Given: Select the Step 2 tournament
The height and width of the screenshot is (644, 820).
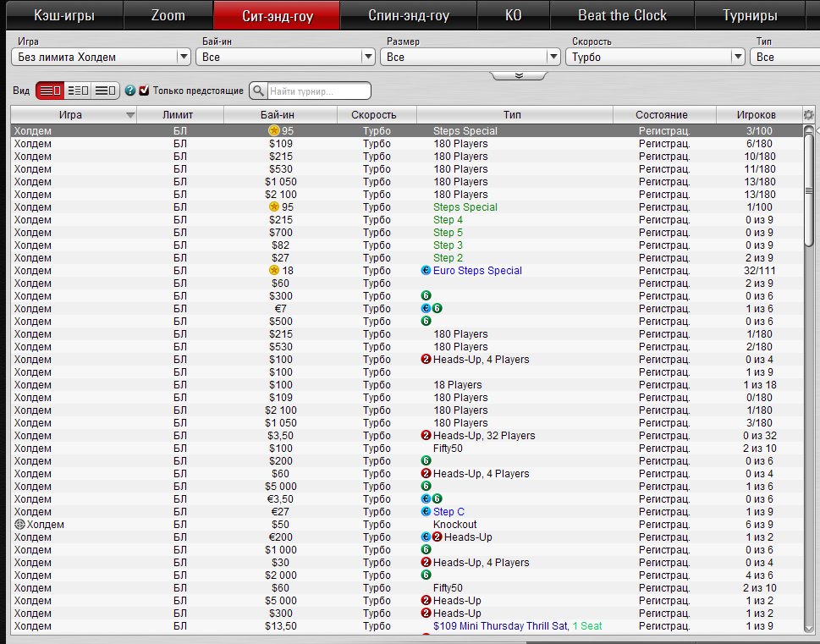Looking at the screenshot, I should (x=407, y=258).
